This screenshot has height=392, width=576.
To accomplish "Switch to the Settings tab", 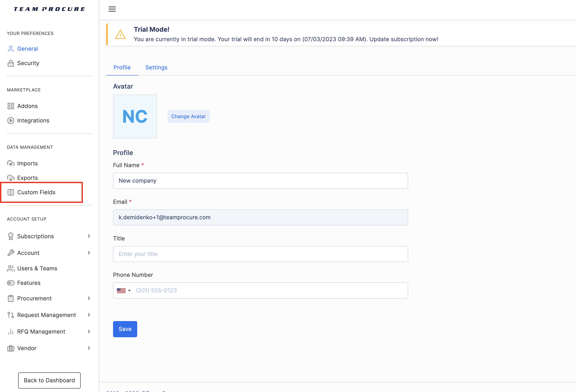I will click(x=156, y=67).
